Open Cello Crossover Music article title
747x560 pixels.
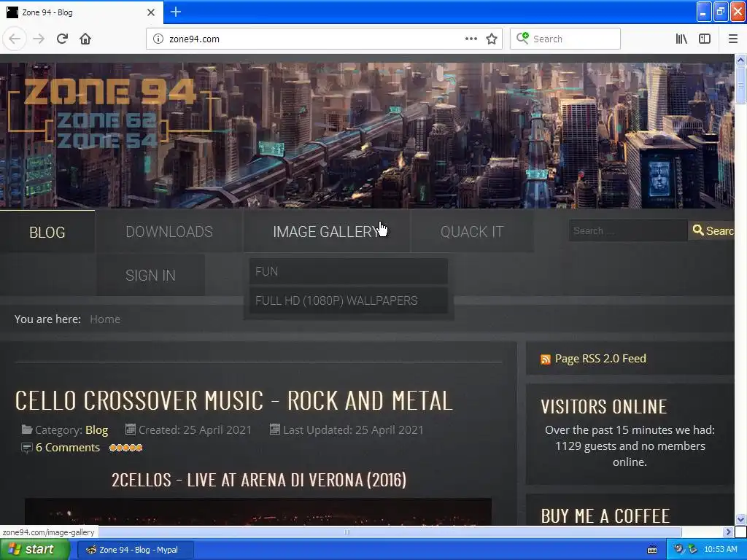(x=233, y=400)
